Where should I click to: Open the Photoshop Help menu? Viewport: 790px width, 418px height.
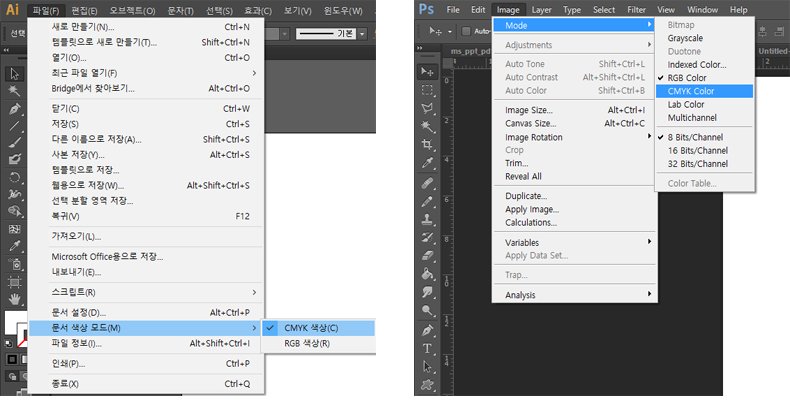(x=739, y=10)
